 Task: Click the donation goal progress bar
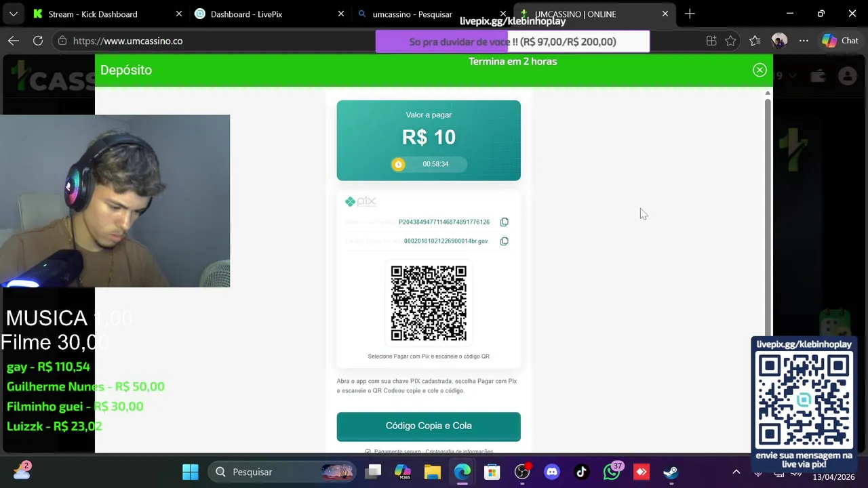pyautogui.click(x=513, y=41)
